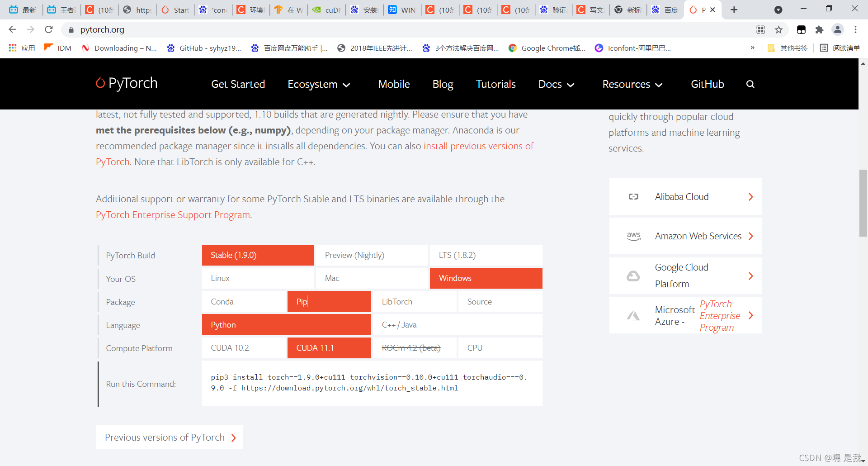The image size is (868, 466).
Task: Click the PyTorch logo in header
Action: tap(127, 83)
